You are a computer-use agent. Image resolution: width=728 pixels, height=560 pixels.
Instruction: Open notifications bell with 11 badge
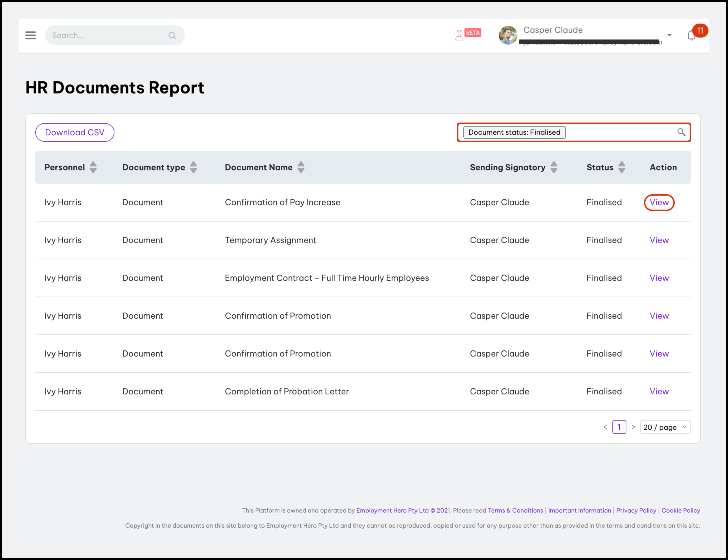[x=692, y=35]
